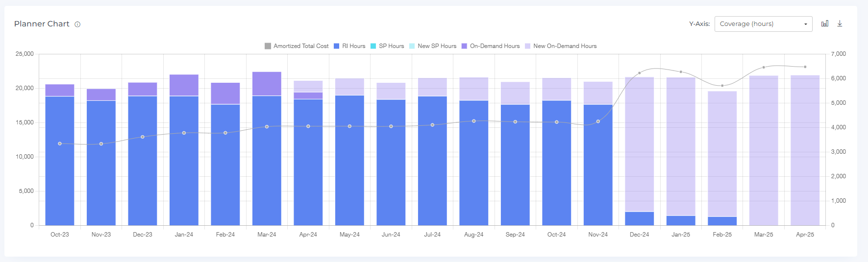Click Amortized Total Cost point for Aug-24
Viewport: 868px width, 262px height.
click(474, 121)
